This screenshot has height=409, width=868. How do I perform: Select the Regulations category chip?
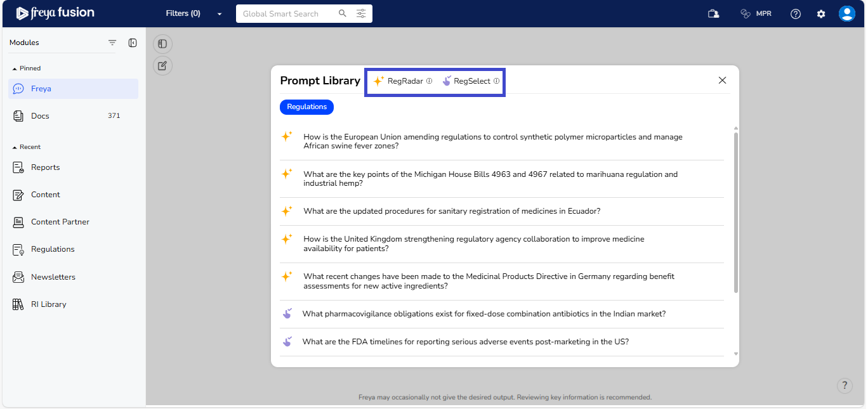(x=306, y=107)
